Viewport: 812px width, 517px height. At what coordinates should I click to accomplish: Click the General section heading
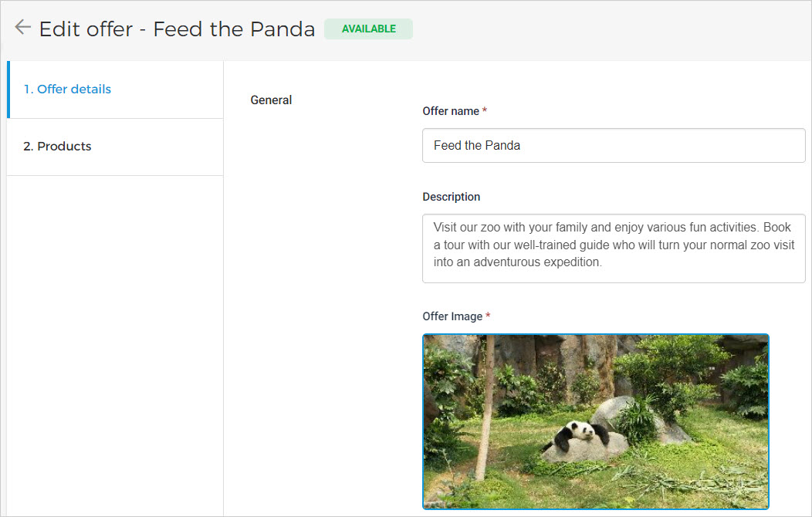pos(271,100)
